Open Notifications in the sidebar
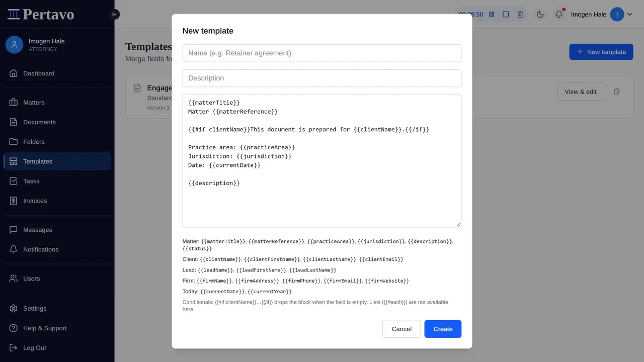The width and height of the screenshot is (644, 362). tap(57, 249)
